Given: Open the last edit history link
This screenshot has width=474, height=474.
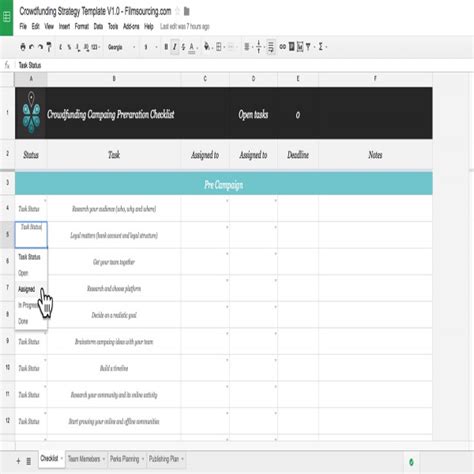Looking at the screenshot, I should [185, 27].
